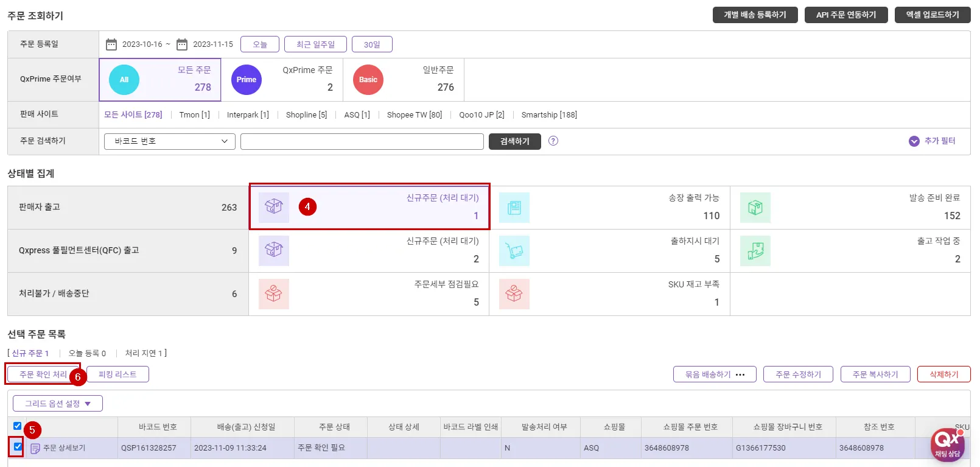Click the search help question mark icon
Image resolution: width=980 pixels, height=467 pixels.
pyautogui.click(x=553, y=141)
